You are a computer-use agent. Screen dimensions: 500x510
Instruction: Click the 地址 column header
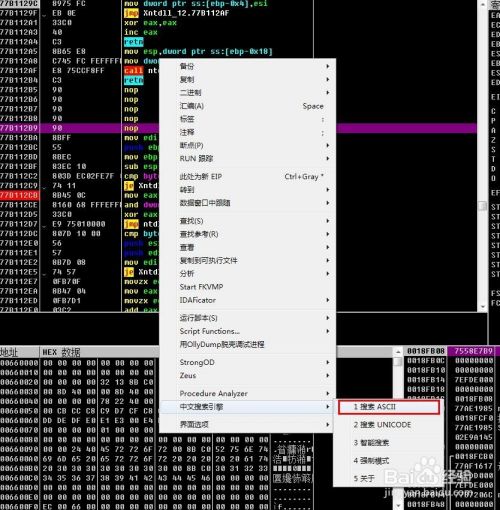tap(19, 352)
